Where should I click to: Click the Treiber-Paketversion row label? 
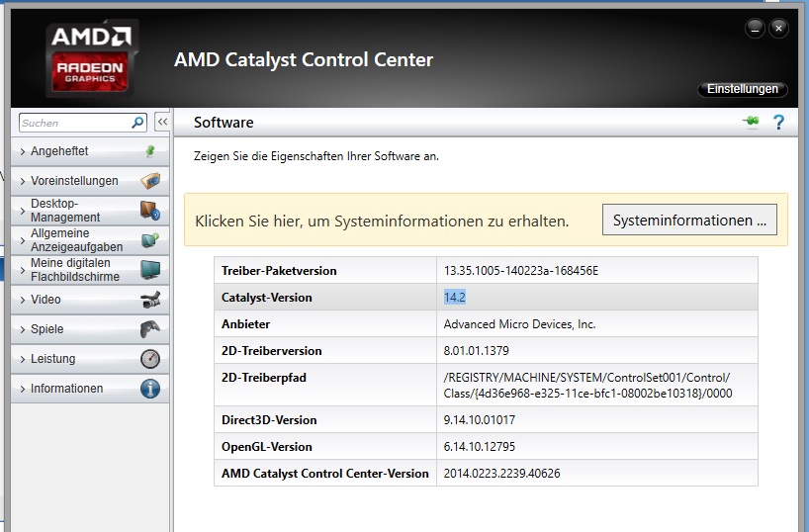click(279, 271)
